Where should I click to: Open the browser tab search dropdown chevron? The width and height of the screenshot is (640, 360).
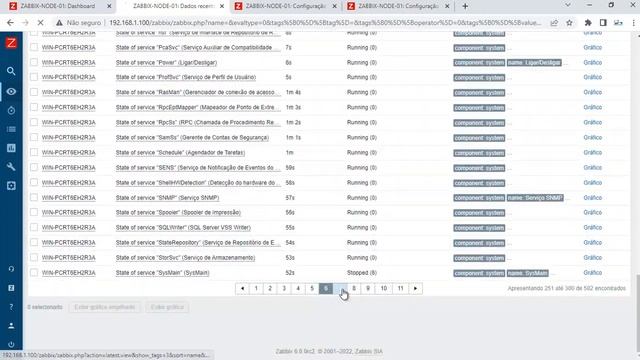tap(568, 5)
